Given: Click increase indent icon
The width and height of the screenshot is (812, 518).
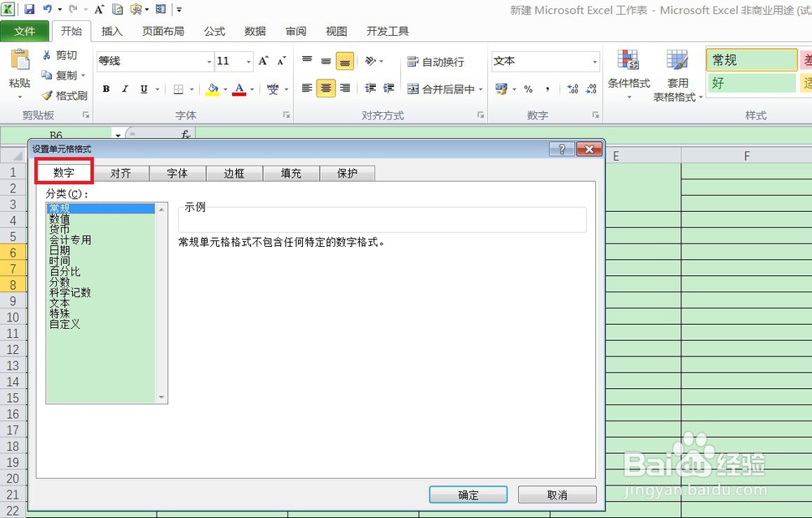Looking at the screenshot, I should coord(389,88).
